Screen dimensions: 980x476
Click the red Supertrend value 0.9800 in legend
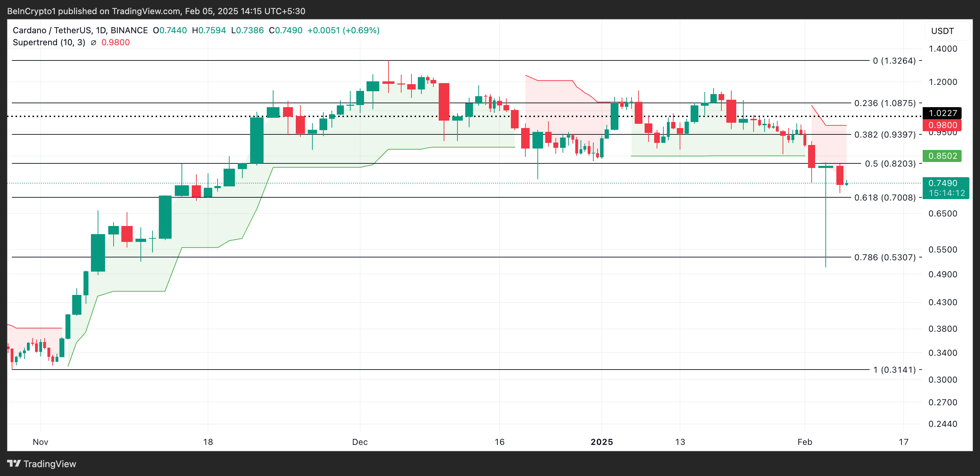point(116,42)
